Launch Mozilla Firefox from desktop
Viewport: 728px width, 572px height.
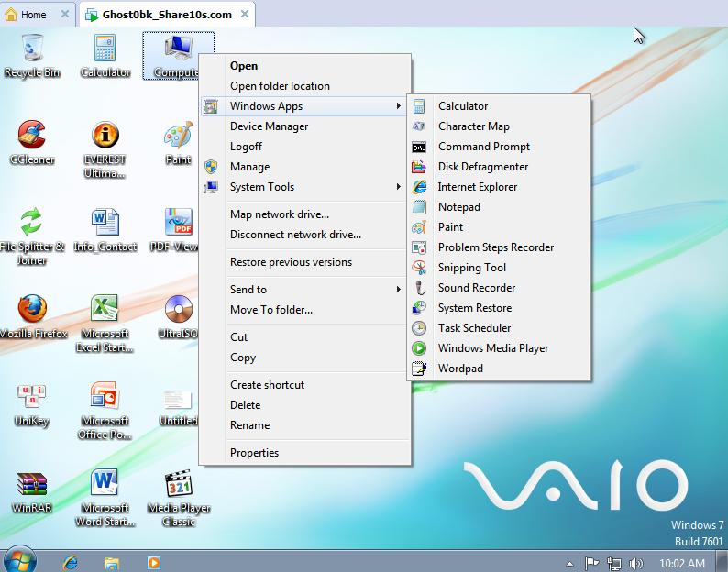tap(32, 317)
